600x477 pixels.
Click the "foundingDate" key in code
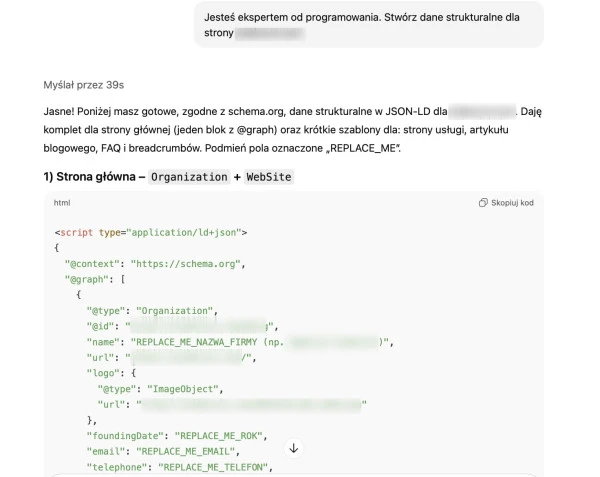(125, 435)
